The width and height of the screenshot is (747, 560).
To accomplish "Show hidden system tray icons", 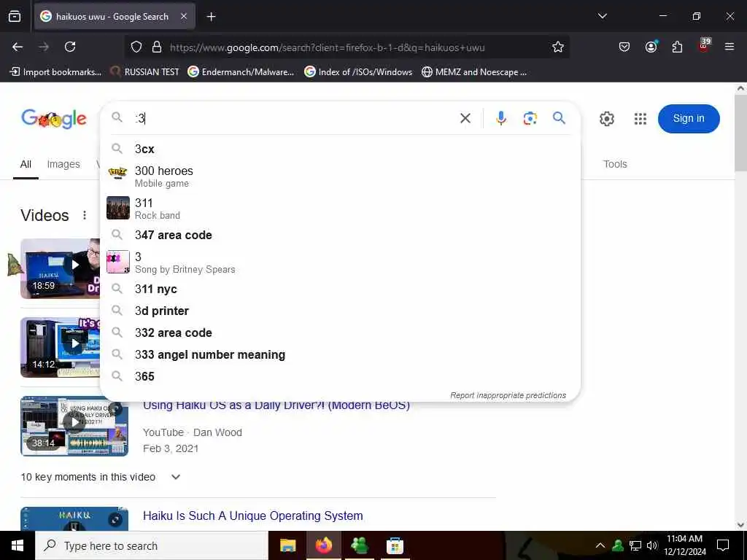I will pos(600,545).
